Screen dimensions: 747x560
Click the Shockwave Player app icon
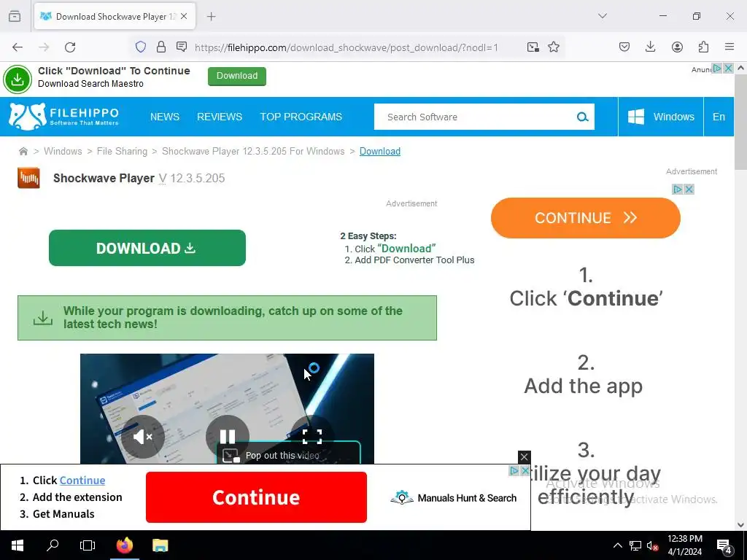tap(28, 178)
